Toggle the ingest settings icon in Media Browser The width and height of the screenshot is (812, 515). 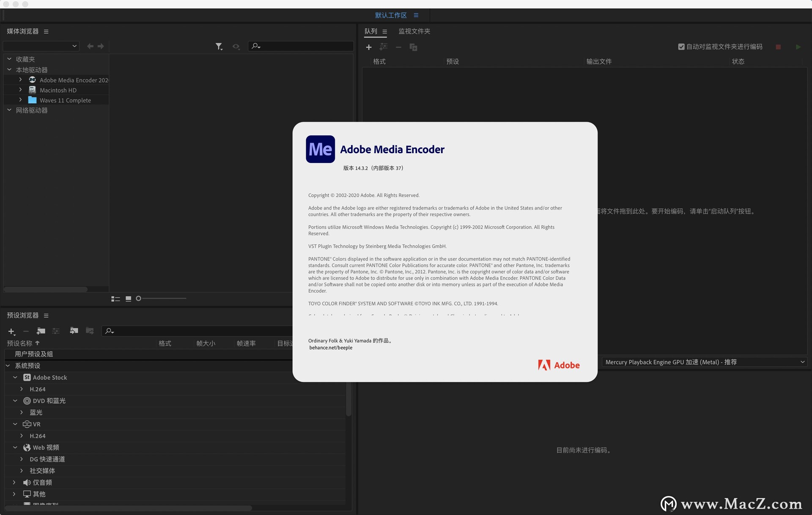(x=236, y=47)
